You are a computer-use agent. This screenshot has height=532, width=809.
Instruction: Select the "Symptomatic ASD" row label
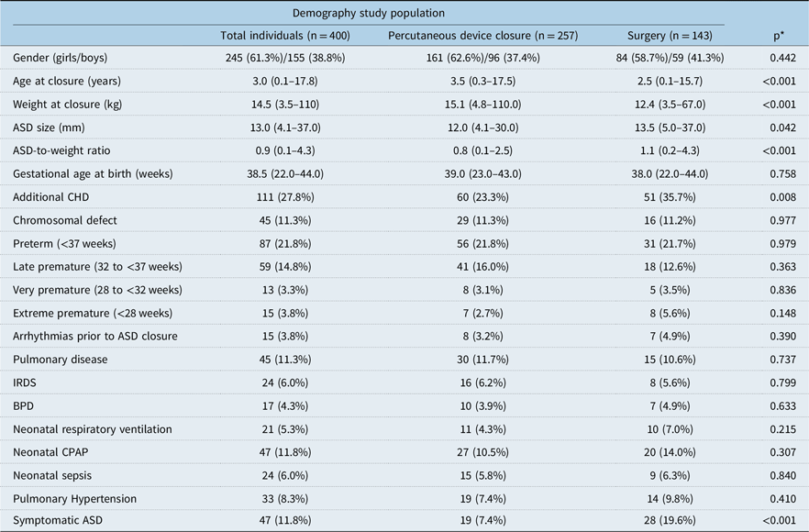click(x=58, y=521)
